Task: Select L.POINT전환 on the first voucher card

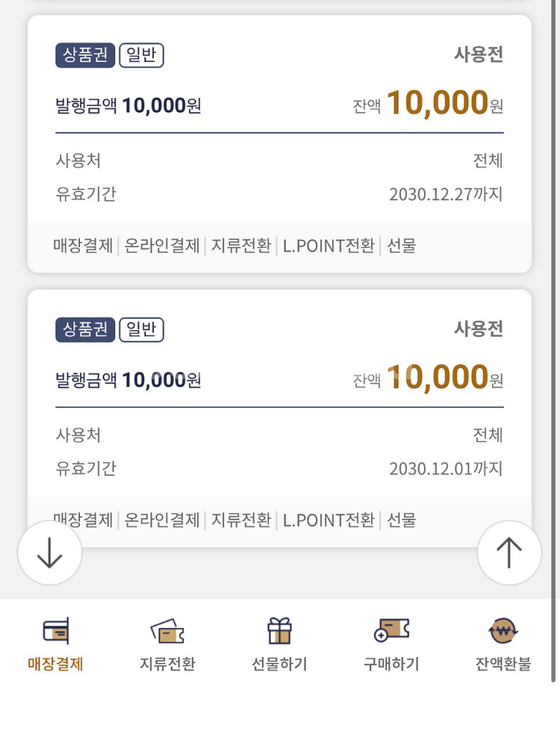Action: click(x=329, y=246)
